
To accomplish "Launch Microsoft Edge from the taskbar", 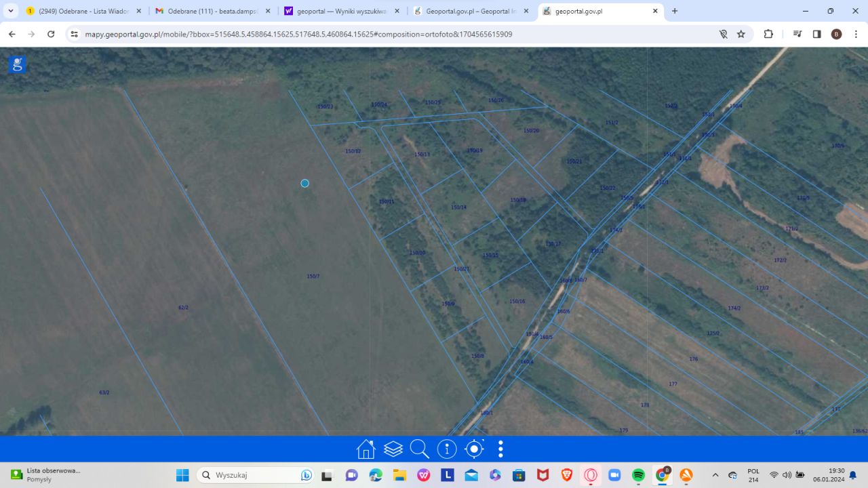I will coord(376,475).
